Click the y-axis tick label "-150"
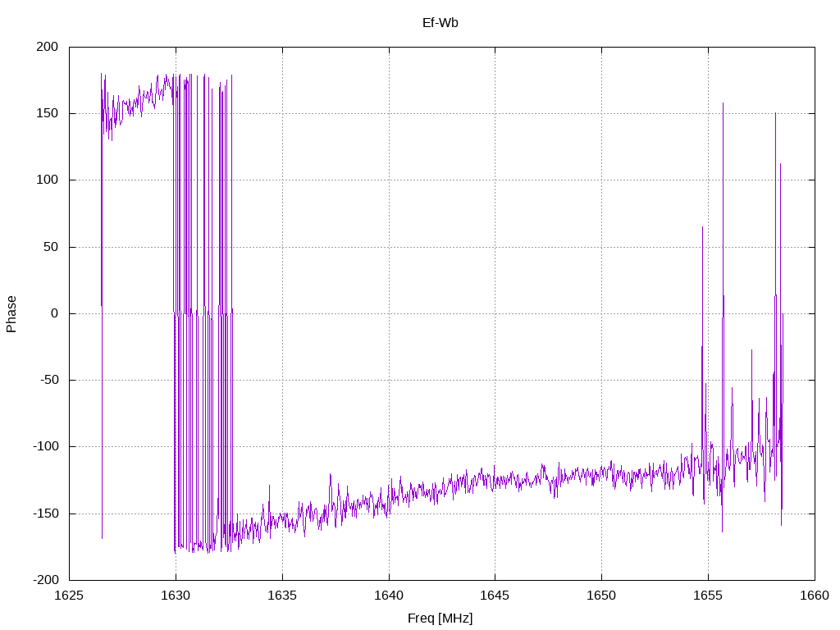840x630 pixels. (x=46, y=514)
